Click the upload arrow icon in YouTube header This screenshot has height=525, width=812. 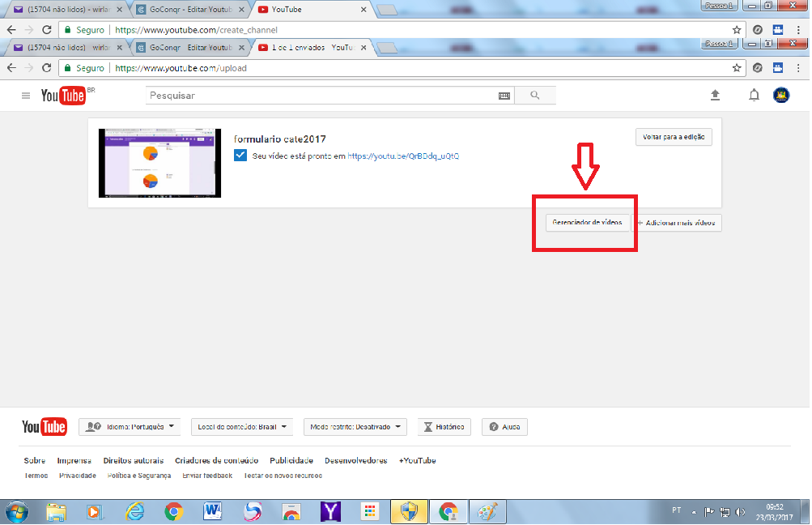715,95
